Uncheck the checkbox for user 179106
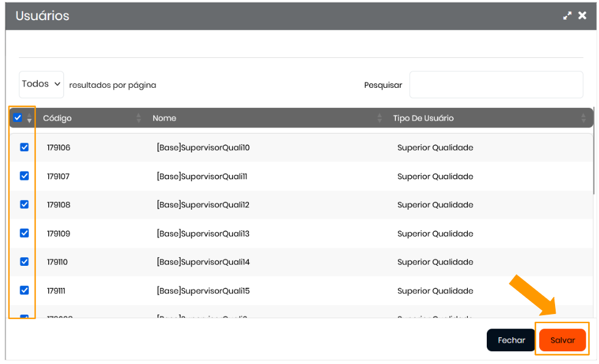This screenshot has height=364, width=599. click(x=24, y=147)
